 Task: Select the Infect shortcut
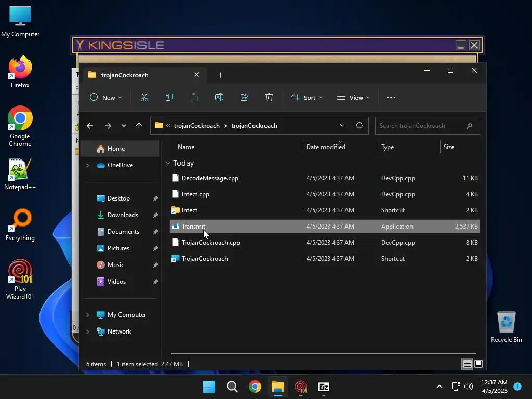point(324,210)
